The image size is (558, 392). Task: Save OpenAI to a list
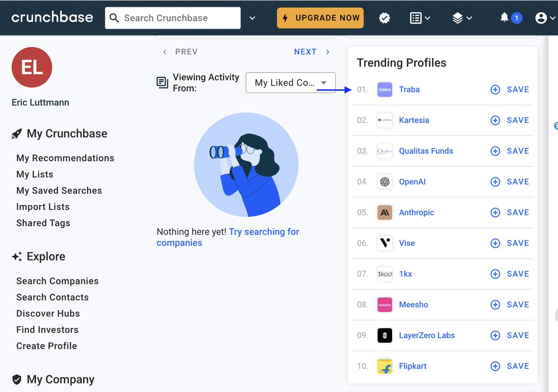510,181
